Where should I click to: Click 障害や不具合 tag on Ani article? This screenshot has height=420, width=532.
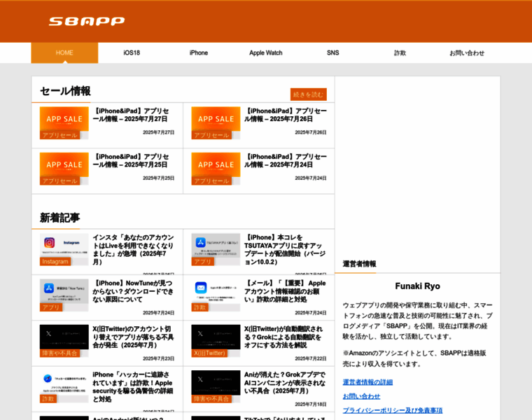point(211,399)
